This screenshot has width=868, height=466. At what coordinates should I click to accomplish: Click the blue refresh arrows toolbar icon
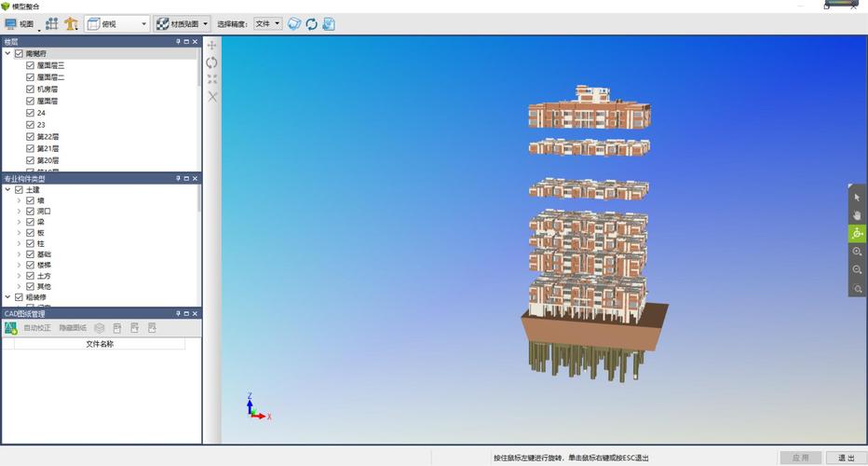point(312,24)
